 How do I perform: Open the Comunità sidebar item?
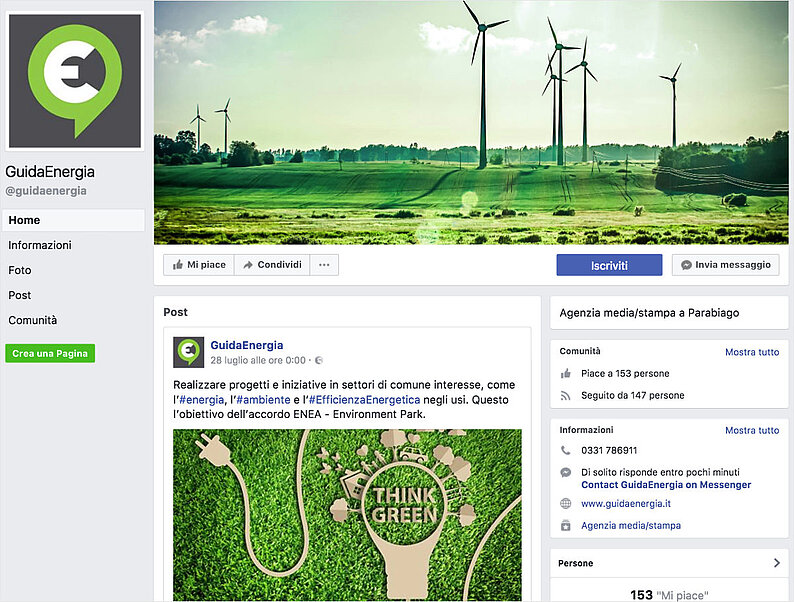click(33, 320)
